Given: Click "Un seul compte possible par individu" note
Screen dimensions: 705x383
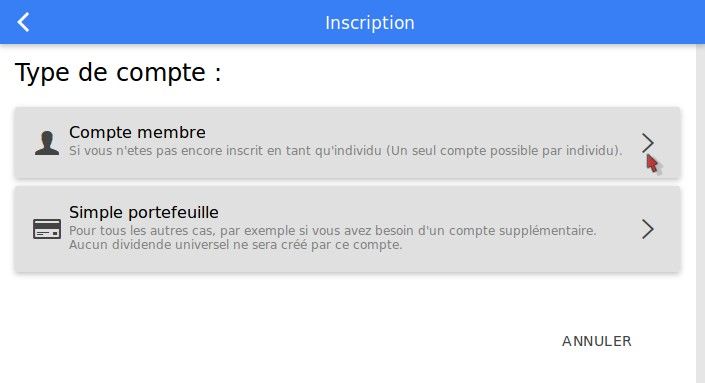Looking at the screenshot, I should click(504, 151).
